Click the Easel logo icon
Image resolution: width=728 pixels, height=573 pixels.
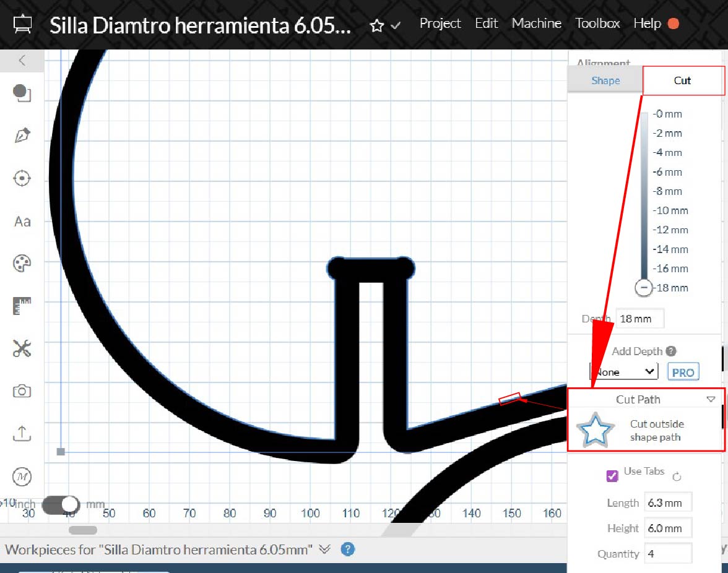tap(22, 24)
